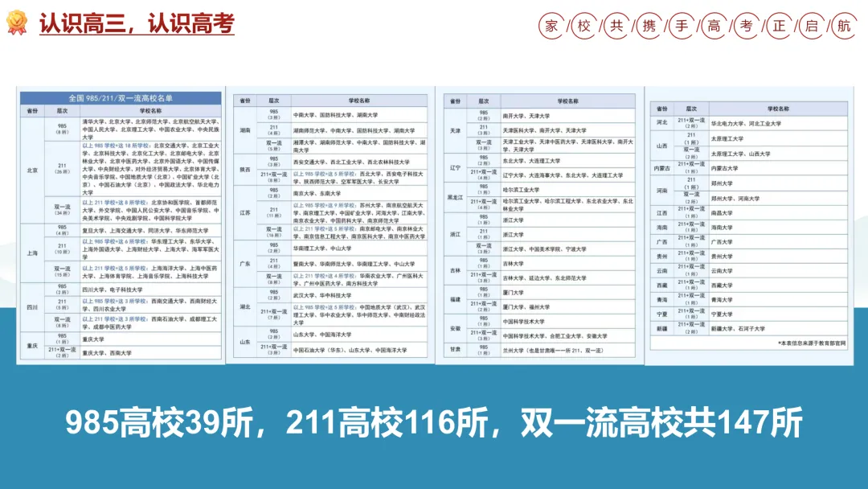Click the circled character 航
Screen dimensions: 868x489
844,26
